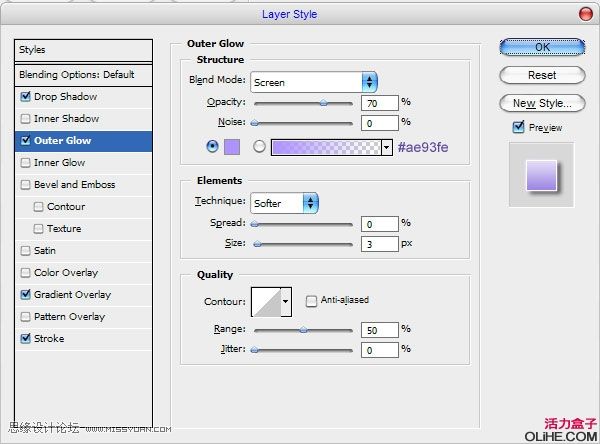
Task: Select the Outer Glow style row
Action: coord(83,141)
